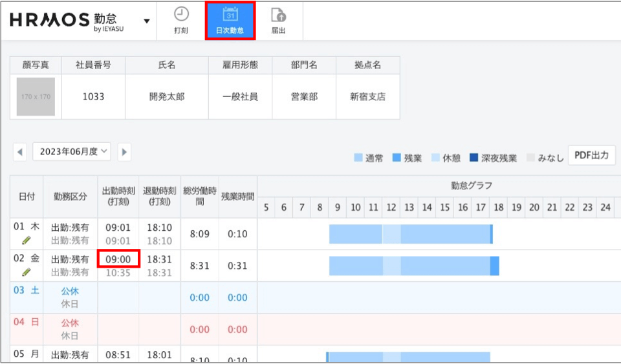
Task: Click the 公休 work type on 03 土
Action: pyautogui.click(x=70, y=291)
